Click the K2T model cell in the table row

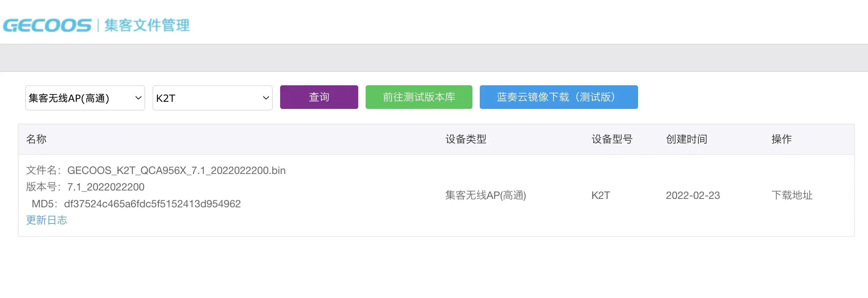tap(600, 195)
